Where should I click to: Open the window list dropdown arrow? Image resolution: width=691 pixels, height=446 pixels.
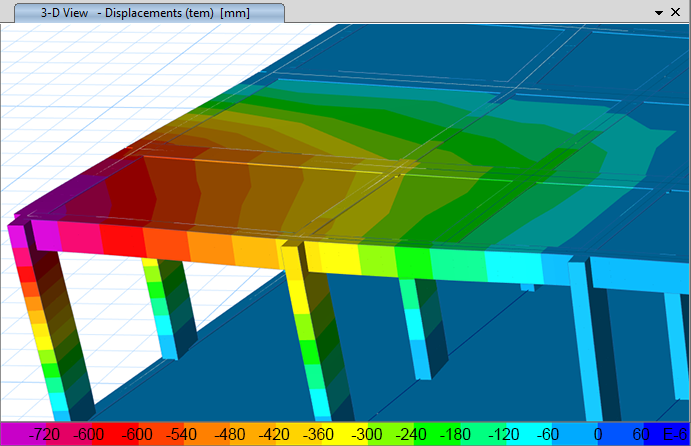pyautogui.click(x=659, y=12)
